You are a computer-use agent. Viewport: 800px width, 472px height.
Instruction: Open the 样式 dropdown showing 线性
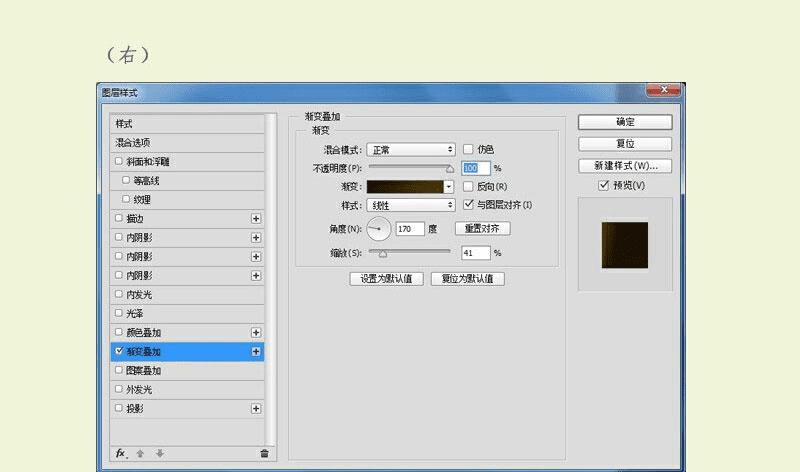[411, 205]
